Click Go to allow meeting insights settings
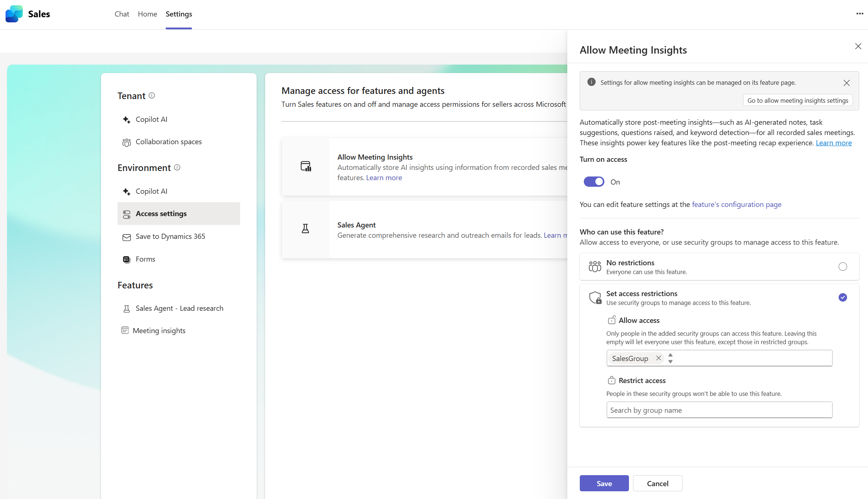Image resolution: width=868 pixels, height=499 pixels. [798, 100]
